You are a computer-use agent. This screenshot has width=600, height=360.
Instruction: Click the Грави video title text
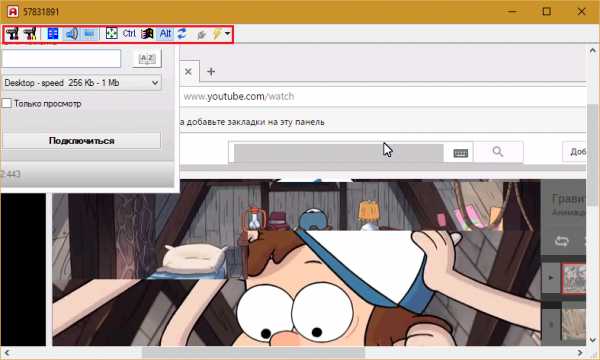pos(569,199)
